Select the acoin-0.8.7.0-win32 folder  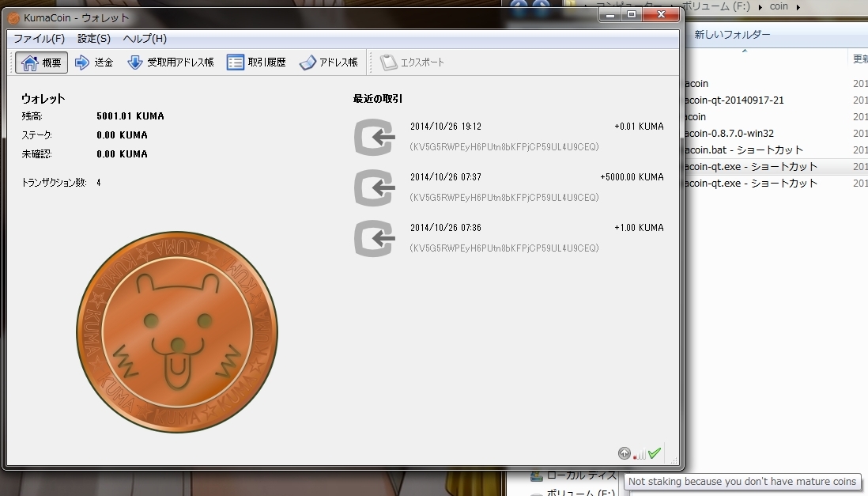pos(728,134)
